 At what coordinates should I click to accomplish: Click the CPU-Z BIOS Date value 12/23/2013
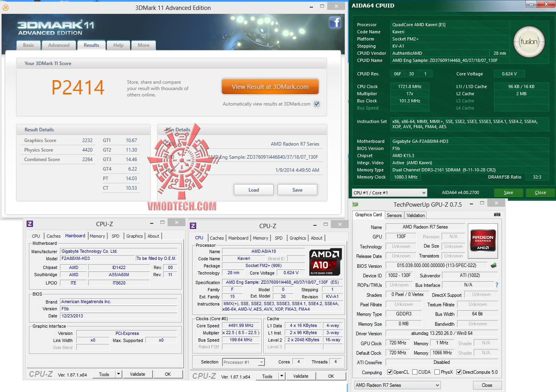119,316
